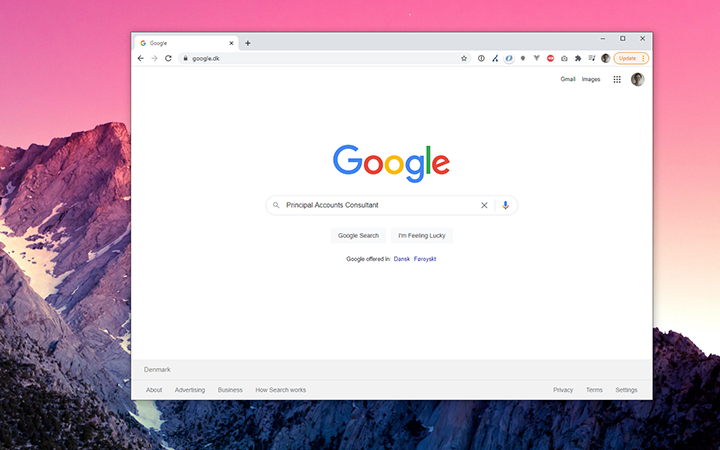Click the forward navigation arrow

coord(154,58)
